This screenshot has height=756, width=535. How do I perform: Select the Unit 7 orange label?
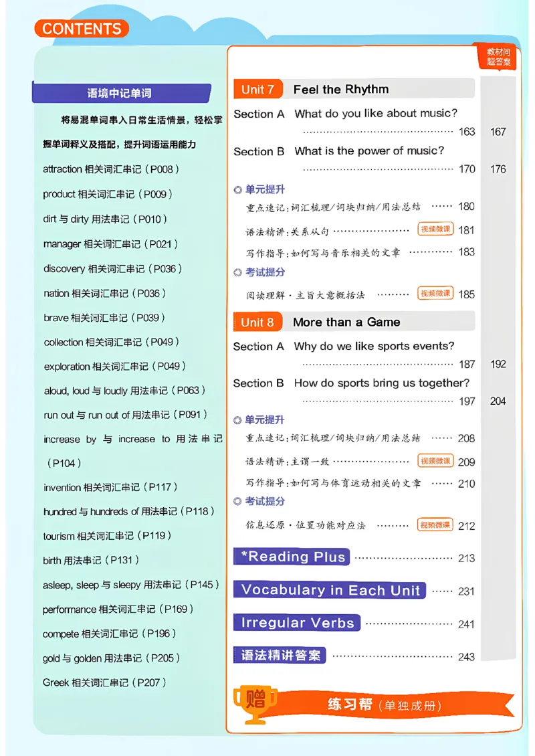[258, 89]
